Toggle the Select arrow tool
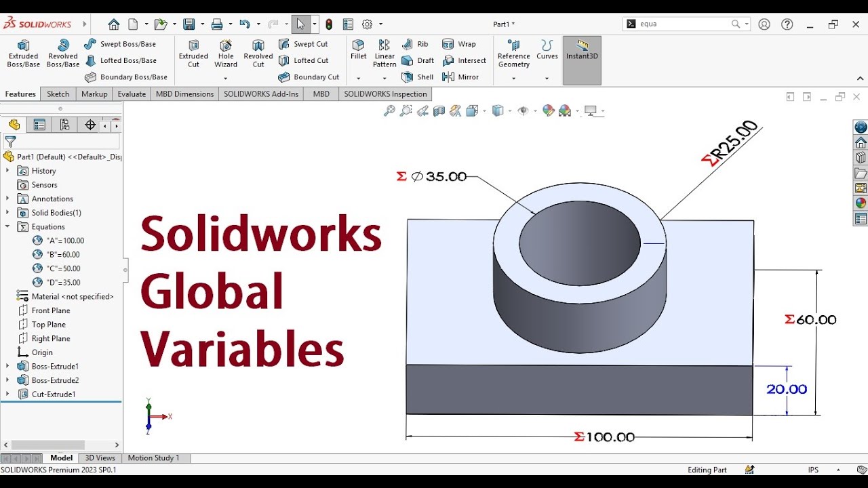 pyautogui.click(x=300, y=24)
